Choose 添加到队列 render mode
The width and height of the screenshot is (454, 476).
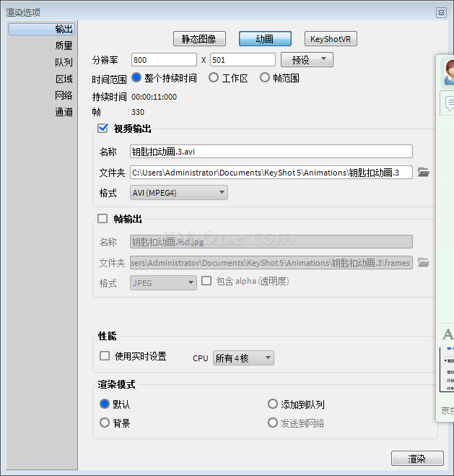[273, 404]
